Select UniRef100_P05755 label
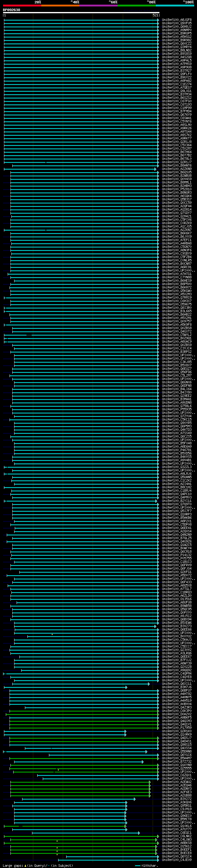197x868 pixels. [x=177, y=558]
